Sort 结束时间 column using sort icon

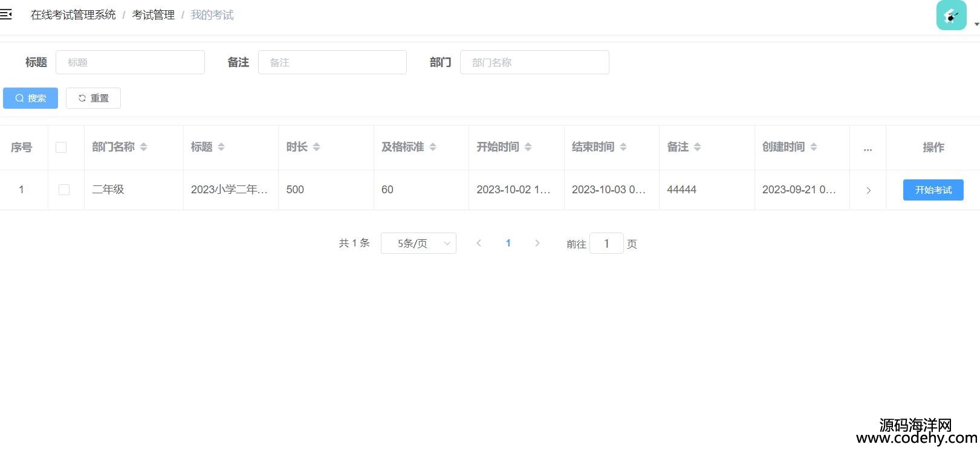point(623,147)
